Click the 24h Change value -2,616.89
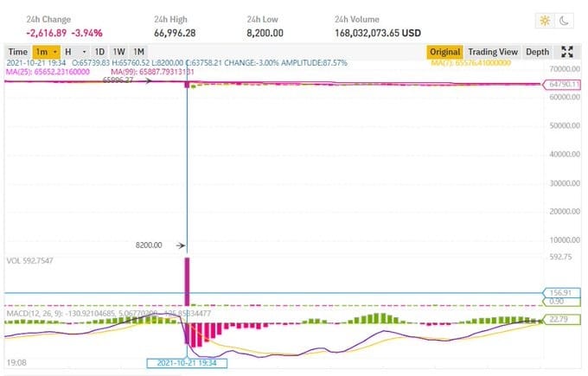The image size is (588, 376). (47, 33)
